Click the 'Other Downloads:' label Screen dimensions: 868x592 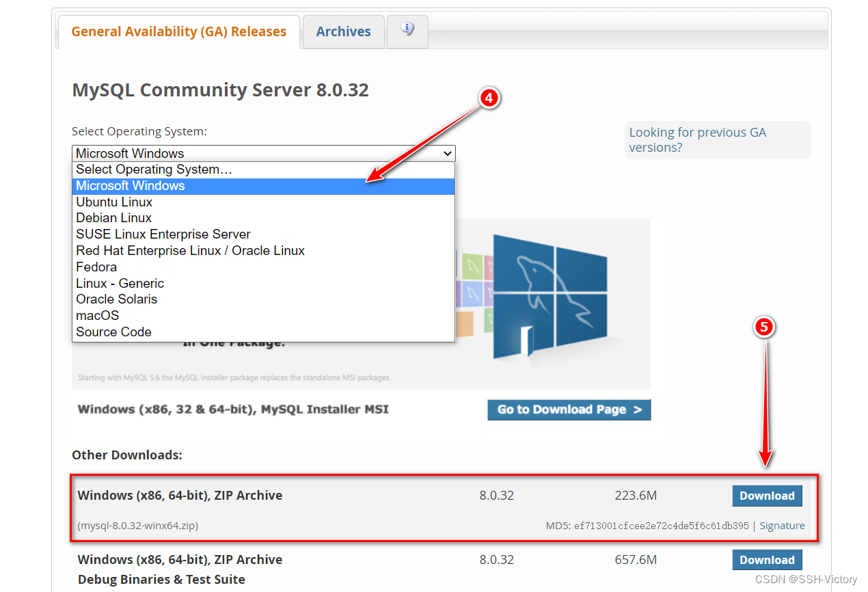[x=127, y=455]
